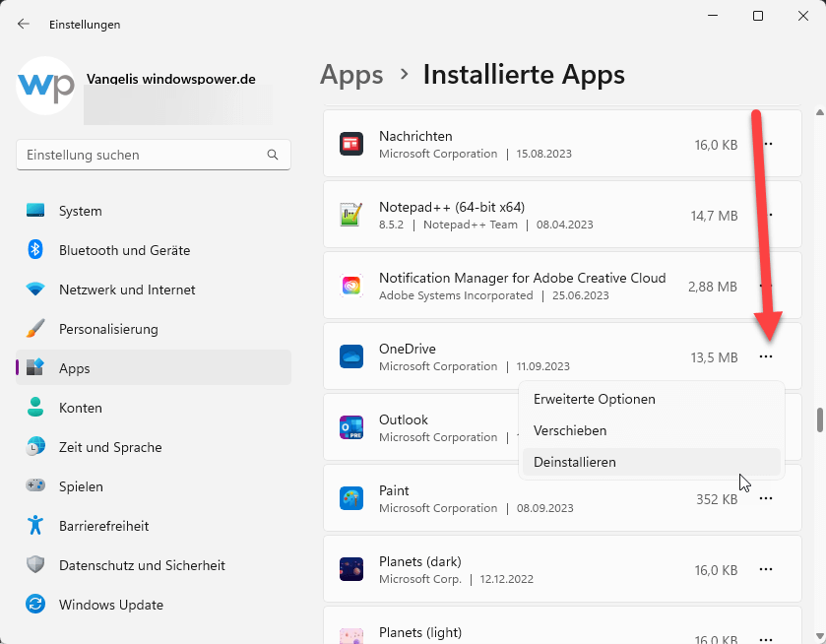Choose Erweiterte Optionen from context menu
Screen dimensions: 826x644
pos(652,399)
